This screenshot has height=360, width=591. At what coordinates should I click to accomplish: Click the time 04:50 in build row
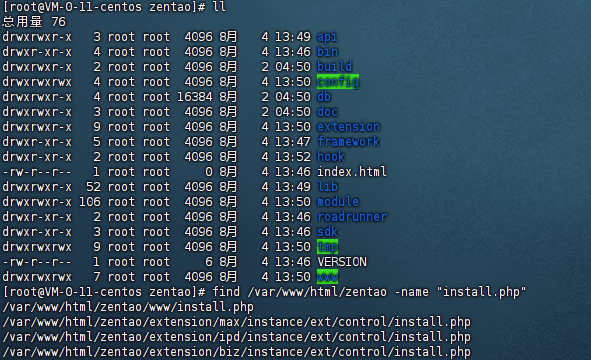point(292,67)
